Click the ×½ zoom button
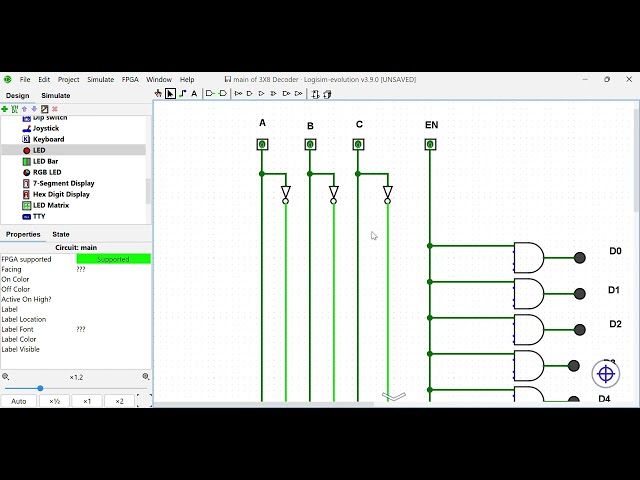The width and height of the screenshot is (640, 480). (x=55, y=401)
